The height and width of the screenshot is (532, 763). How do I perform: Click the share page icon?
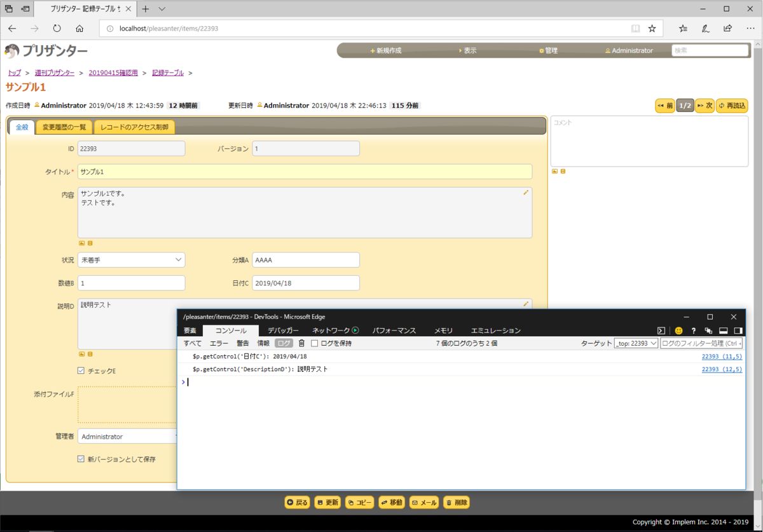point(727,29)
